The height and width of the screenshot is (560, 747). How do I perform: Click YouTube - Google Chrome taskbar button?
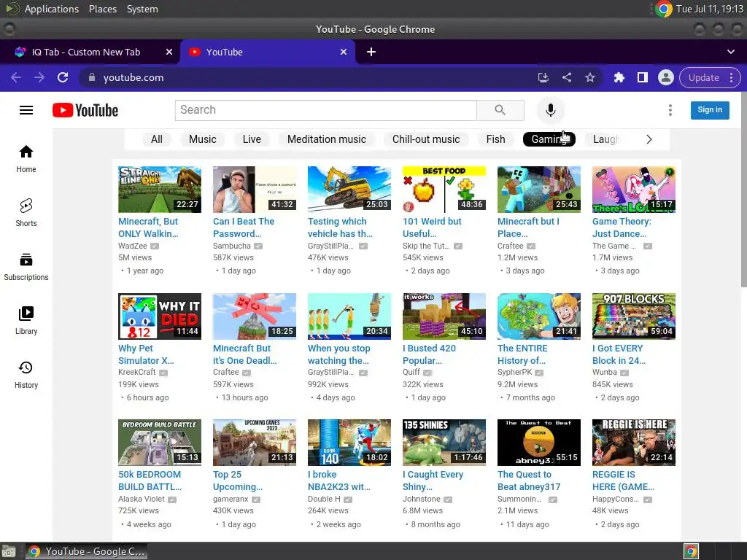pos(86,551)
